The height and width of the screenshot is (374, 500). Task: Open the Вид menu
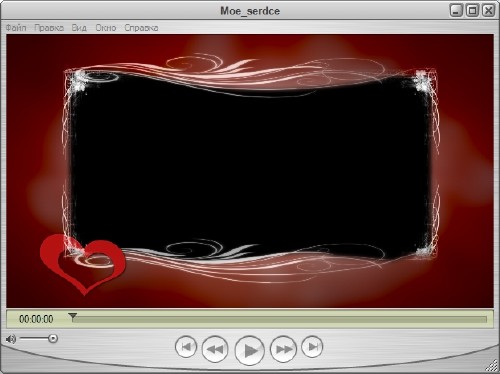point(79,28)
